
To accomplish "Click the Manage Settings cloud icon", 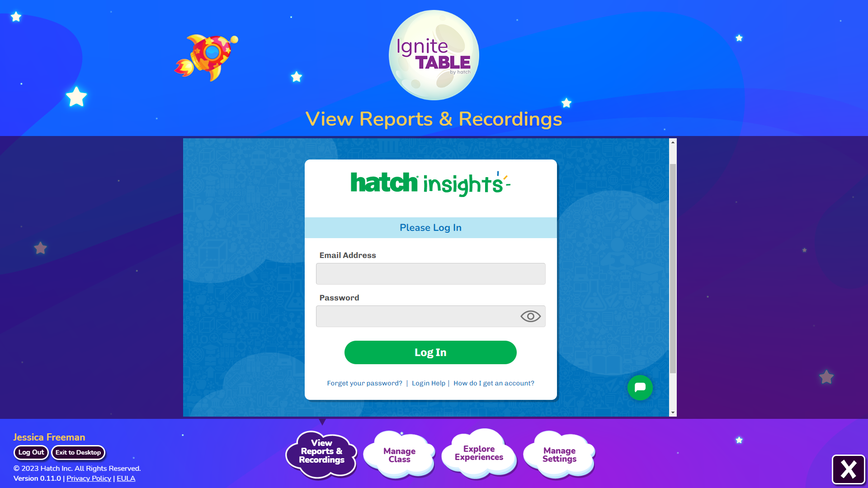I will (x=559, y=455).
